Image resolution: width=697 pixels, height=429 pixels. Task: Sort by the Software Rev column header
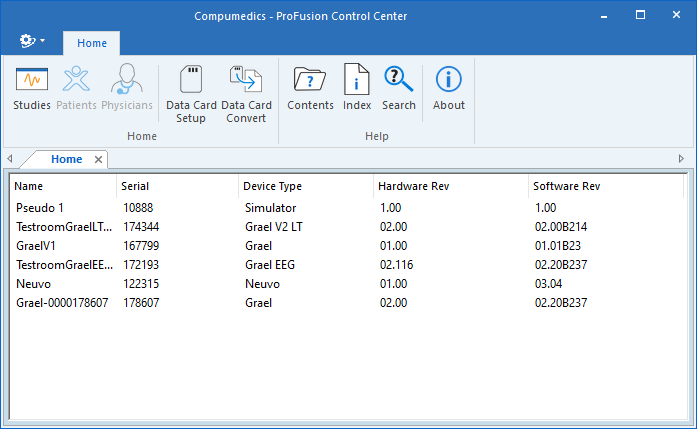point(605,186)
